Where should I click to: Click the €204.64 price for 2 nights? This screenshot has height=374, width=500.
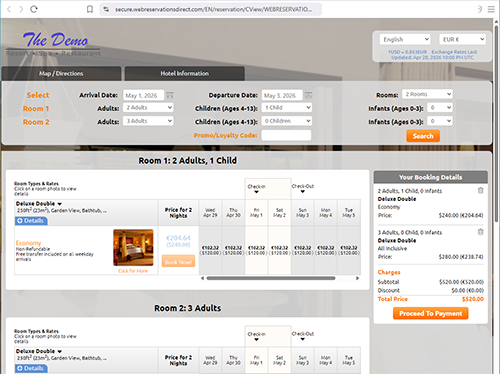(178, 238)
